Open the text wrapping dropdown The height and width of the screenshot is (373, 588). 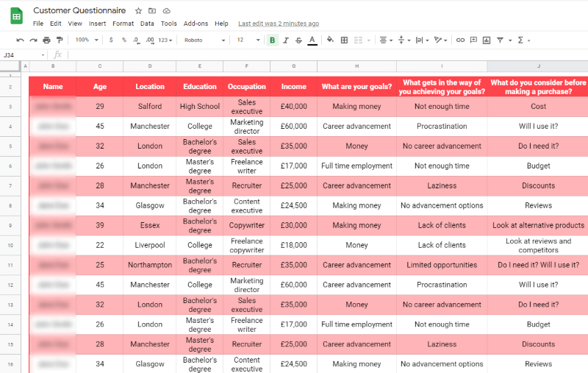(422, 40)
